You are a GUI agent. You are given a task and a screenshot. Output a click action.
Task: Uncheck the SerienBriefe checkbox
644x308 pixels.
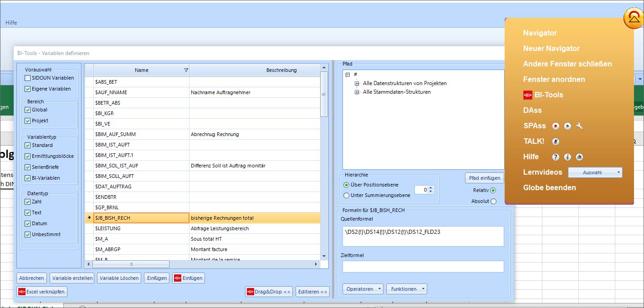pyautogui.click(x=28, y=167)
